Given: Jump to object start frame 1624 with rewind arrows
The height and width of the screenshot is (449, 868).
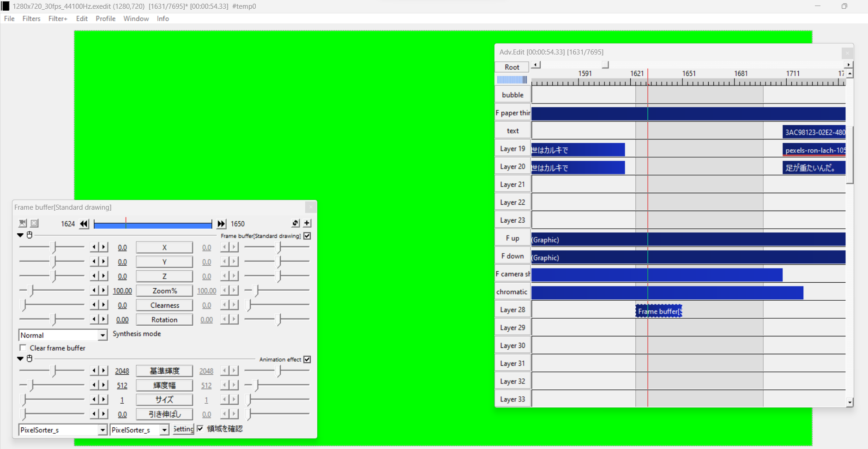Looking at the screenshot, I should 84,224.
